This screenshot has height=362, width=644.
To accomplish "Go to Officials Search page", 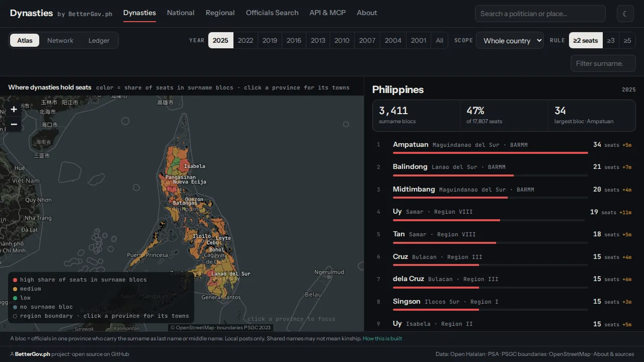I will pos(272,13).
